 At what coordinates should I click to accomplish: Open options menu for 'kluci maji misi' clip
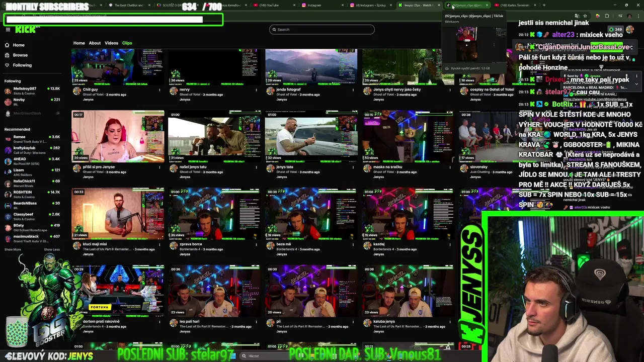pyautogui.click(x=159, y=245)
